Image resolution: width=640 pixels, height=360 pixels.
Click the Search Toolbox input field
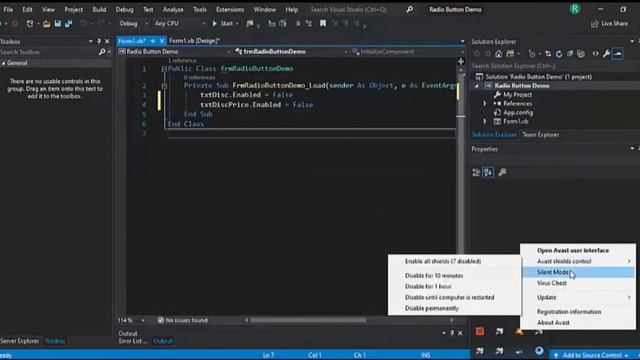(x=48, y=52)
